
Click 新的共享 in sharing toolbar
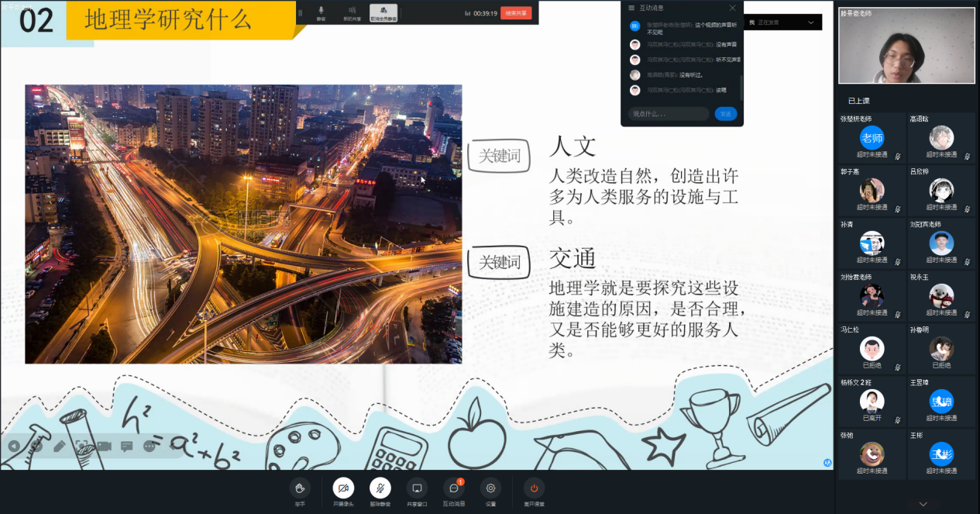tap(352, 12)
